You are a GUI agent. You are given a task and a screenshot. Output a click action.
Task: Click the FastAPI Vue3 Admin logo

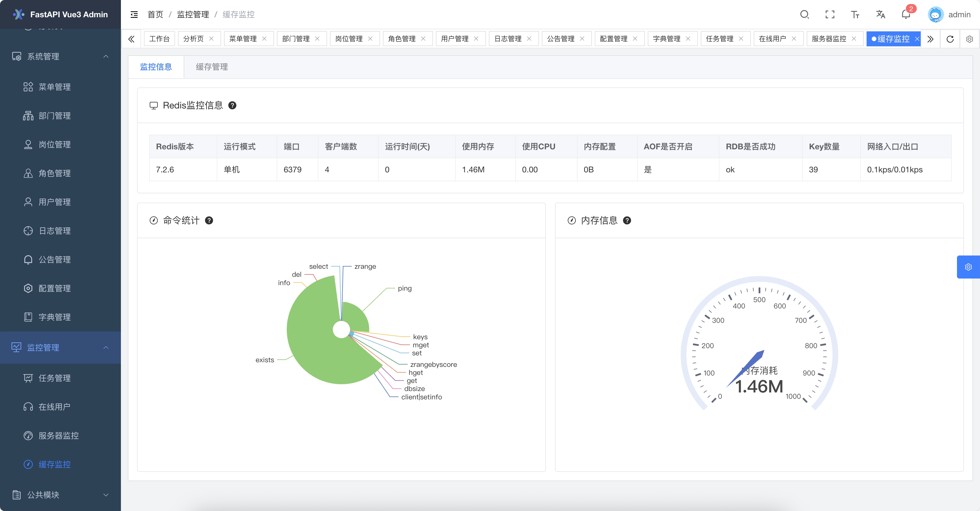coord(60,14)
